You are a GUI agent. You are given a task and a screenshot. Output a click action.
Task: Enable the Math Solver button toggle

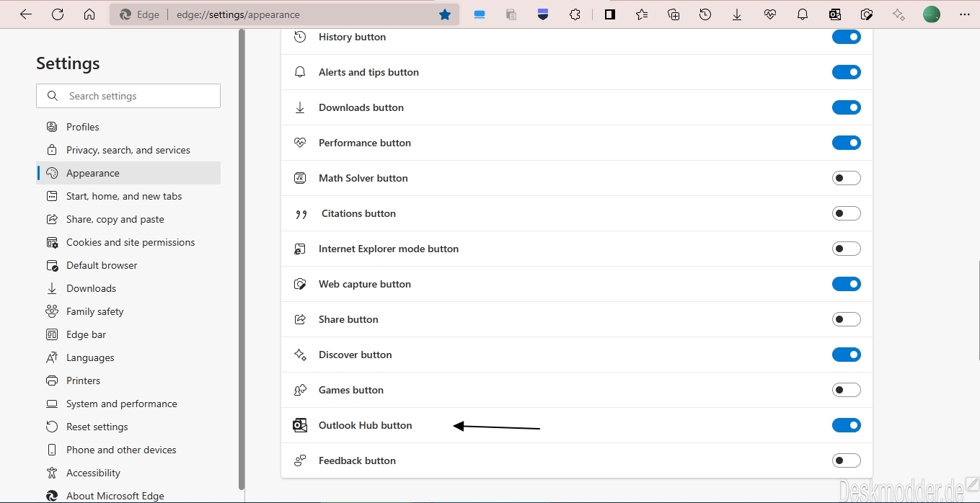847,178
